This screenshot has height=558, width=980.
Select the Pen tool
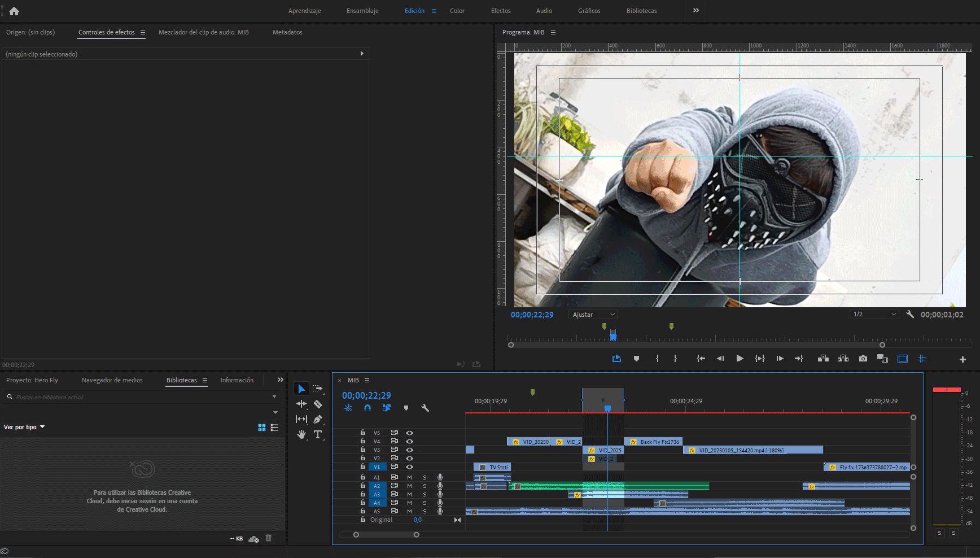pyautogui.click(x=318, y=419)
